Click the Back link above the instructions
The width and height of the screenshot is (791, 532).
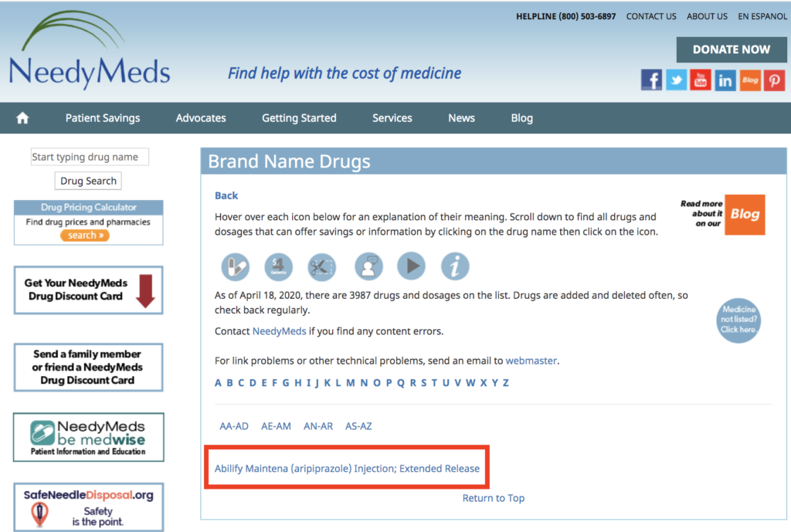[226, 195]
